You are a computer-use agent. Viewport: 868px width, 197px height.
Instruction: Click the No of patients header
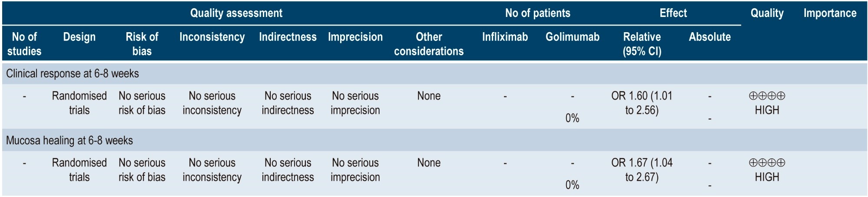537,13
